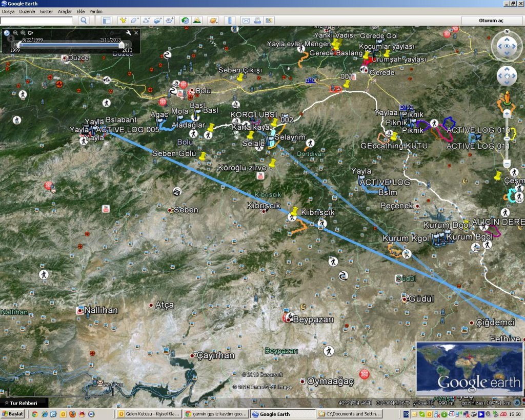Toggle sunlight across the landscape
The image size is (525, 420).
pos(197,21)
